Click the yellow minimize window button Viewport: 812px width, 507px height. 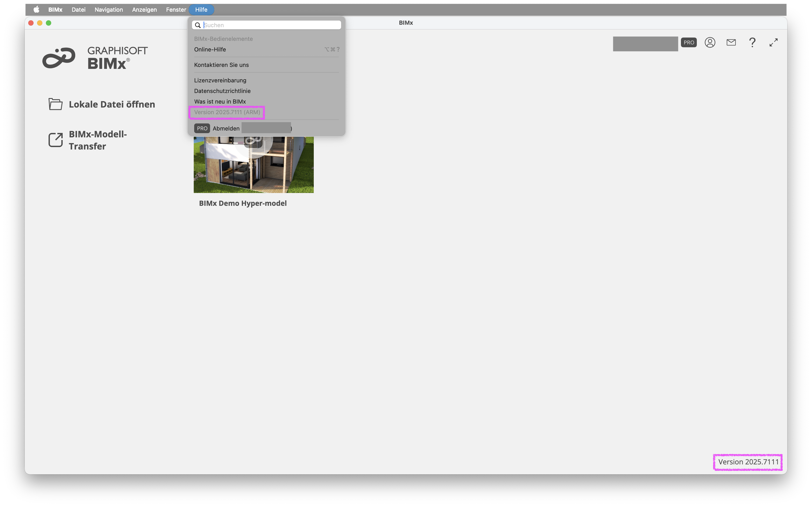[x=39, y=23]
